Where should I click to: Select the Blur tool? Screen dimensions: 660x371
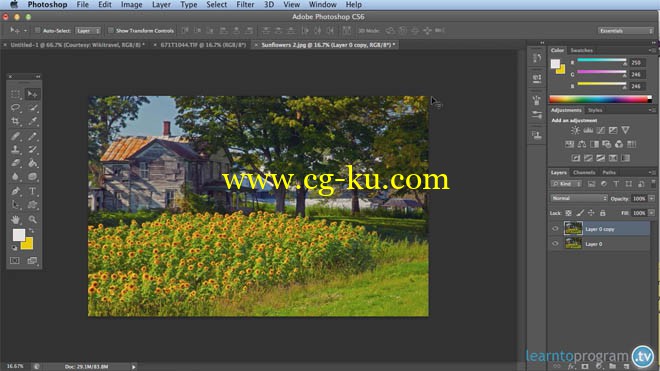click(16, 177)
